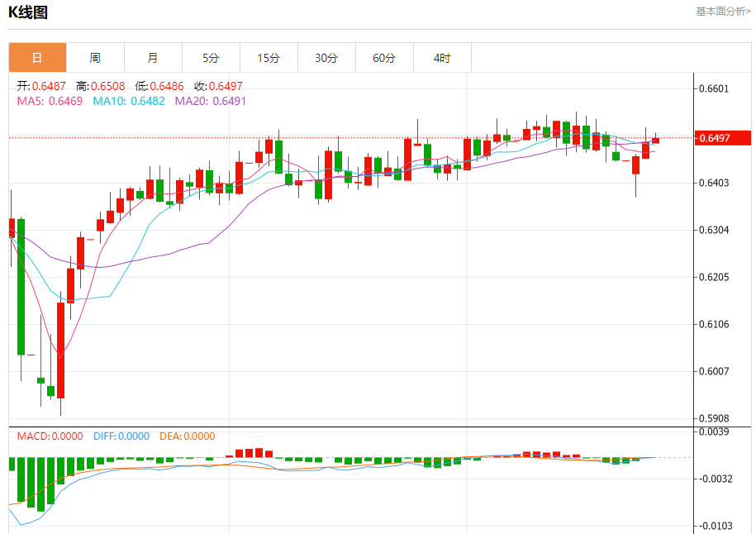The height and width of the screenshot is (534, 756).
Task: Switch to the 周 weekly tab
Action: coord(96,58)
